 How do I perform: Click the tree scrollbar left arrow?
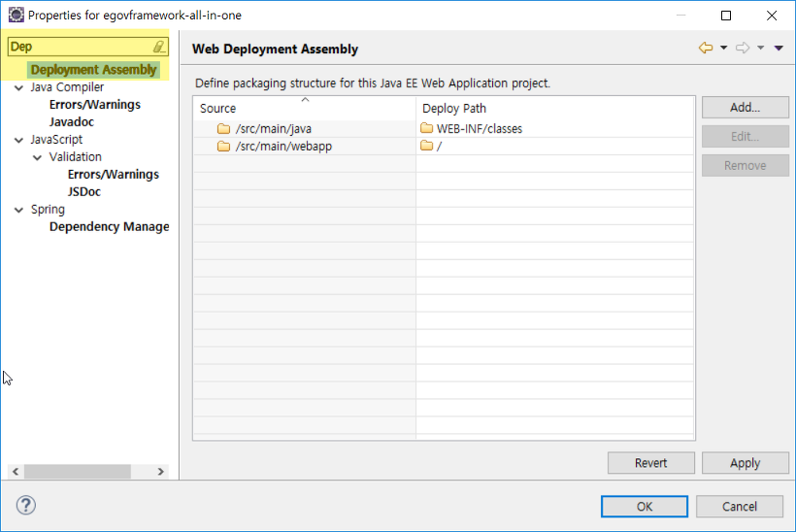[16, 472]
